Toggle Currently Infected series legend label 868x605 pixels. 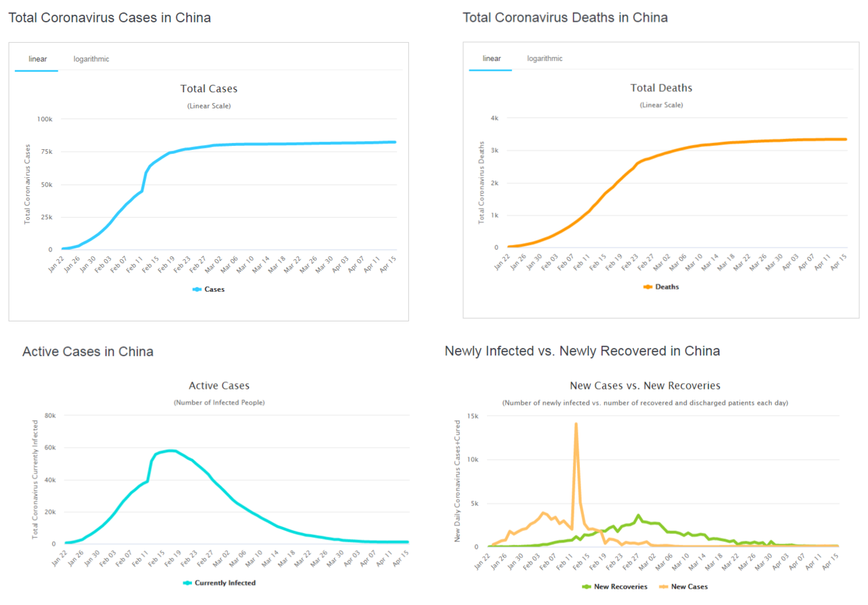(224, 583)
